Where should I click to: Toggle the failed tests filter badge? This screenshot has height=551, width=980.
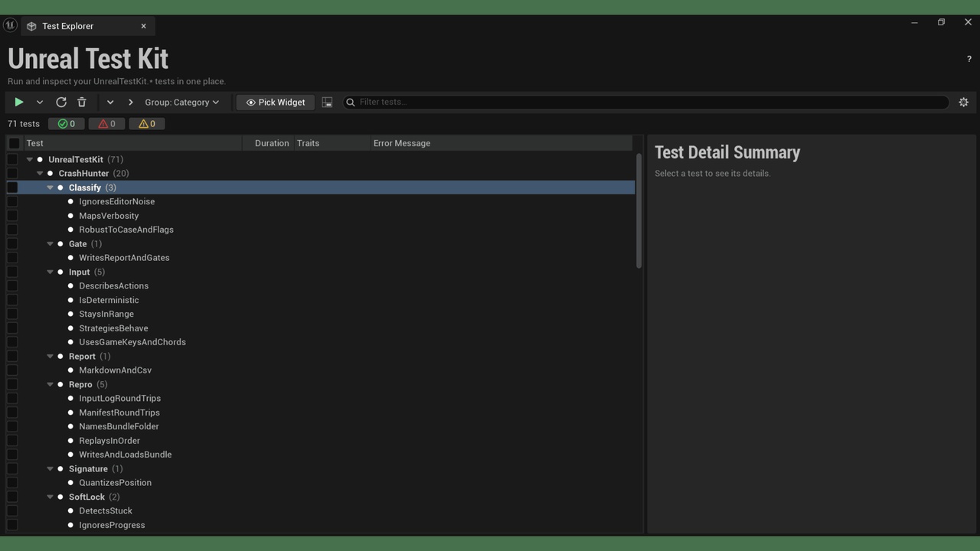tap(106, 123)
